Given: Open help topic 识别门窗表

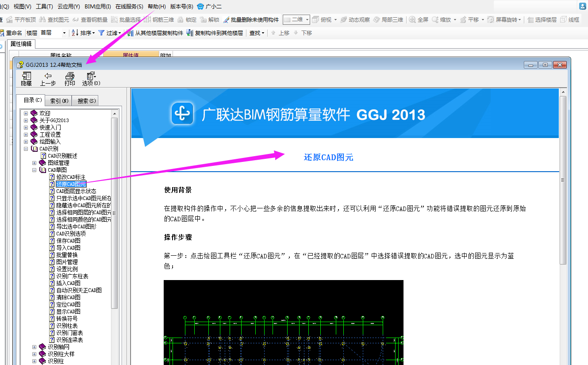Looking at the screenshot, I should click(69, 333).
